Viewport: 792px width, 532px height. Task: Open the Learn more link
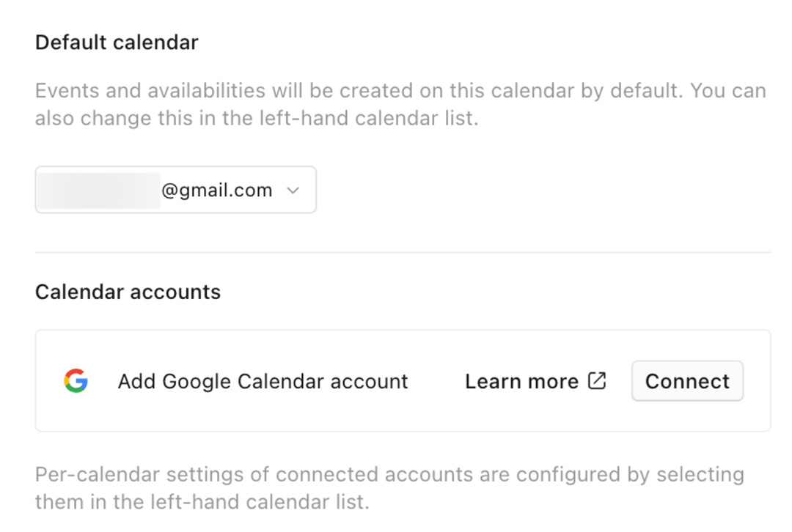tap(521, 381)
